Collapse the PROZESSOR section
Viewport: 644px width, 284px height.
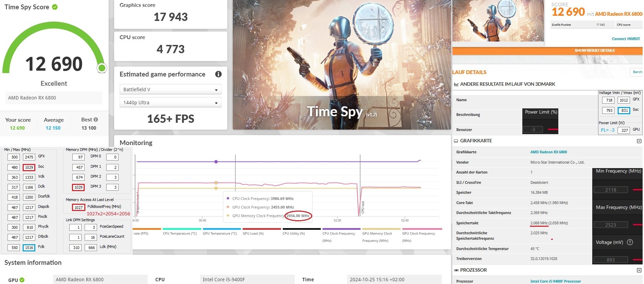pos(639,270)
